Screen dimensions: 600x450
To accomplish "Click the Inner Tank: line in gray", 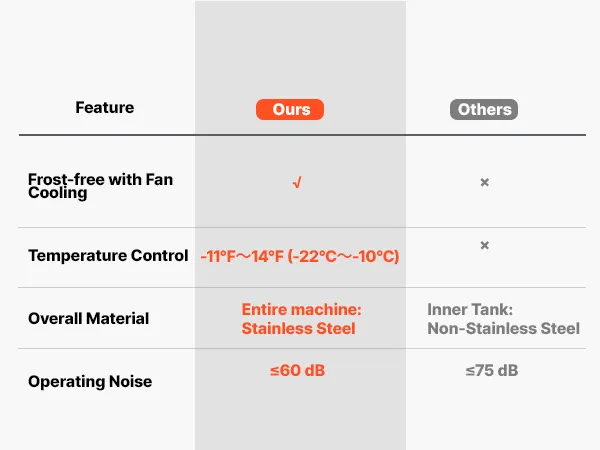I will coord(470,310).
